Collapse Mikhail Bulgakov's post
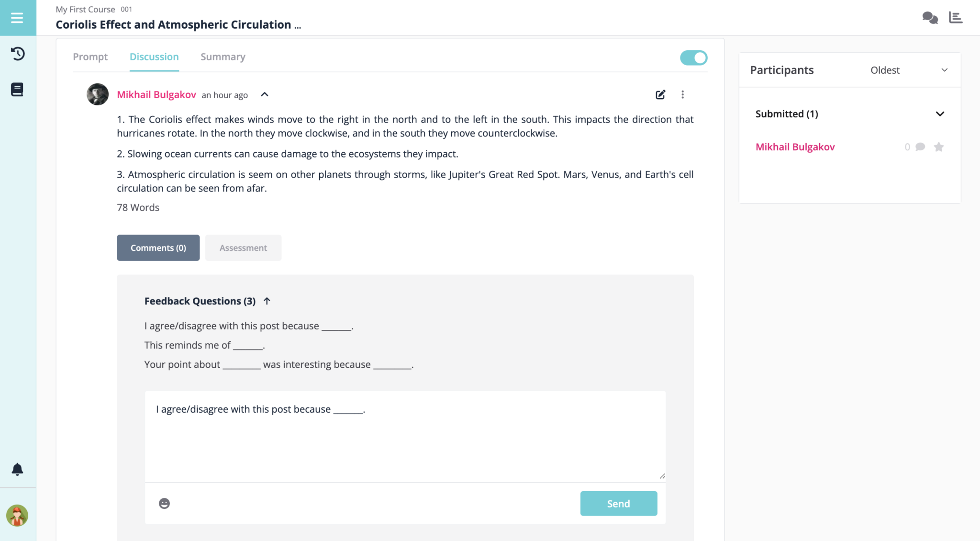Image resolution: width=980 pixels, height=541 pixels. click(x=264, y=94)
